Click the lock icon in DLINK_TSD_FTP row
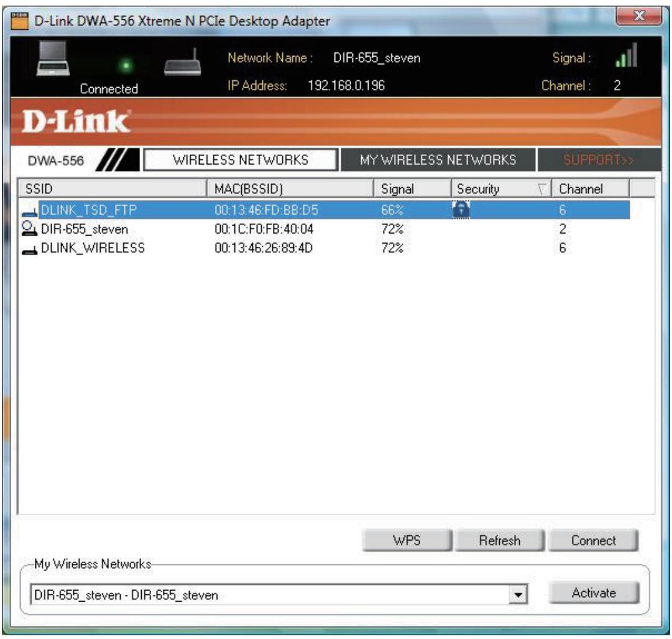Screen dimensions: 672x639 click(461, 209)
